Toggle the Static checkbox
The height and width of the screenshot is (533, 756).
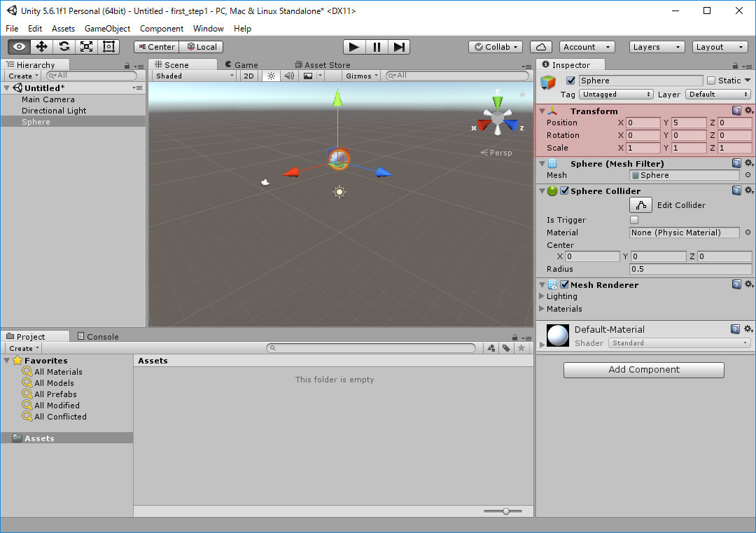tap(711, 81)
